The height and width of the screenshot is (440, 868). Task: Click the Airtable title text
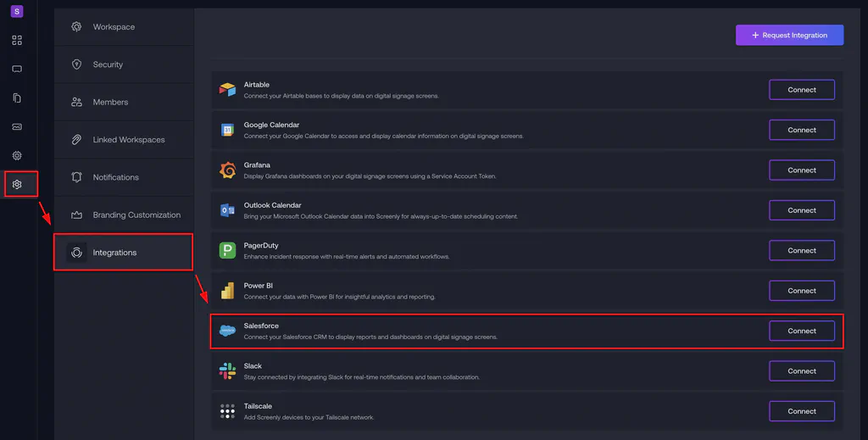coord(256,85)
